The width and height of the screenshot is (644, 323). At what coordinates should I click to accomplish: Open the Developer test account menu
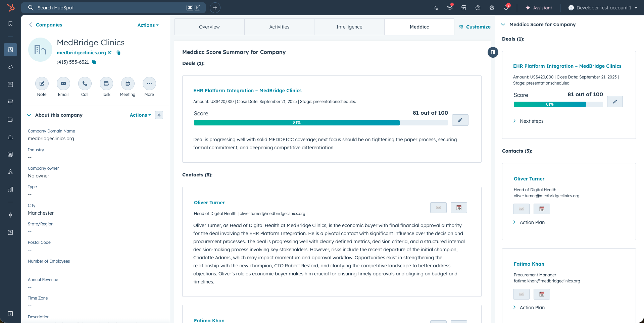603,8
